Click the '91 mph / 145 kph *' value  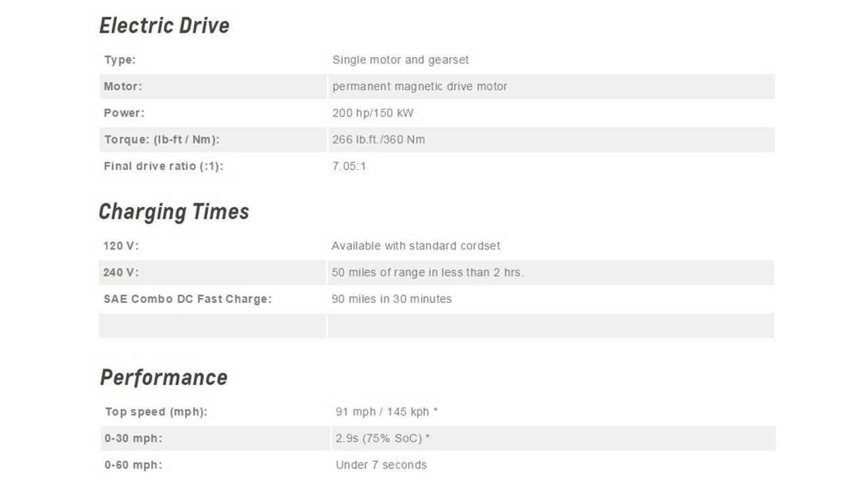point(387,411)
